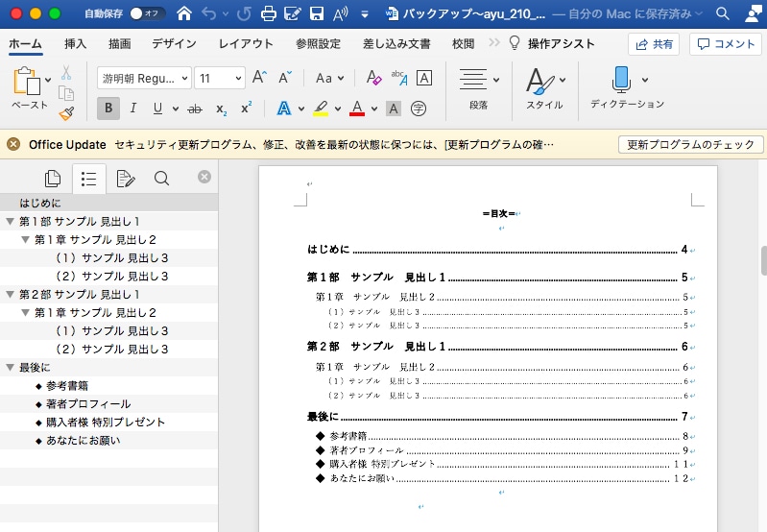Open the font color dropdown arrow
The image size is (767, 532).
(374, 109)
